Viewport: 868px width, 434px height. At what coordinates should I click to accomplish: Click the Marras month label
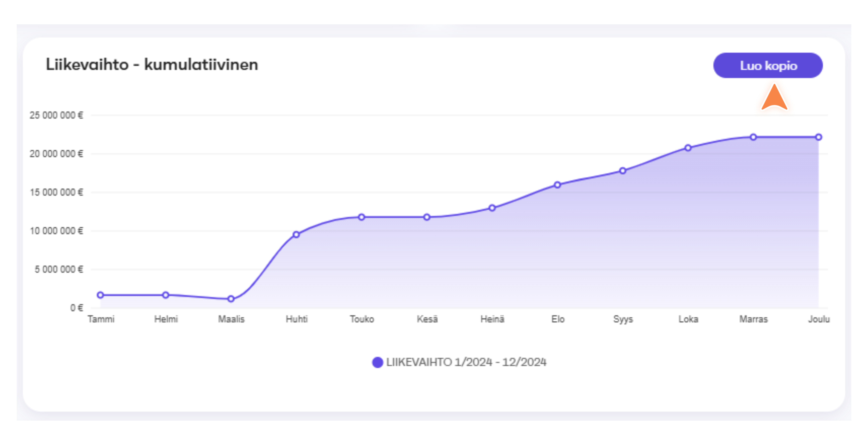click(754, 319)
